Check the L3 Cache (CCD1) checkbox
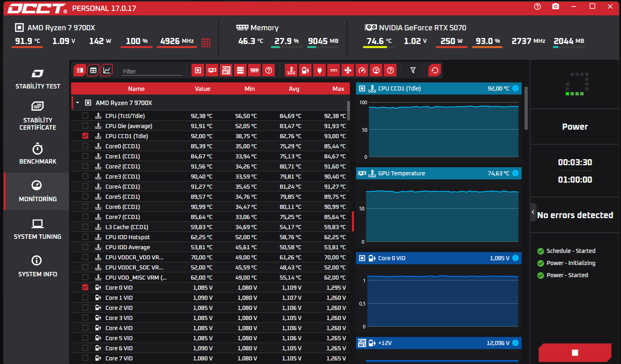This screenshot has height=364, width=621. (85, 227)
